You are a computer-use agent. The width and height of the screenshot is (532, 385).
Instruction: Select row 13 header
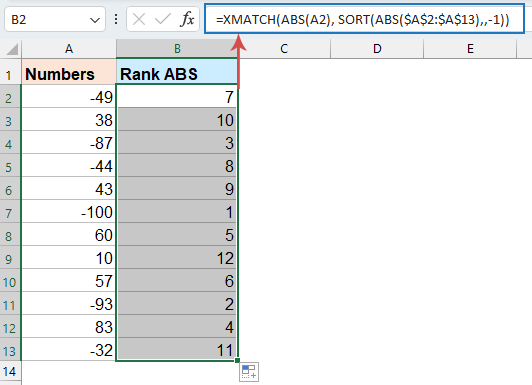coord(10,349)
